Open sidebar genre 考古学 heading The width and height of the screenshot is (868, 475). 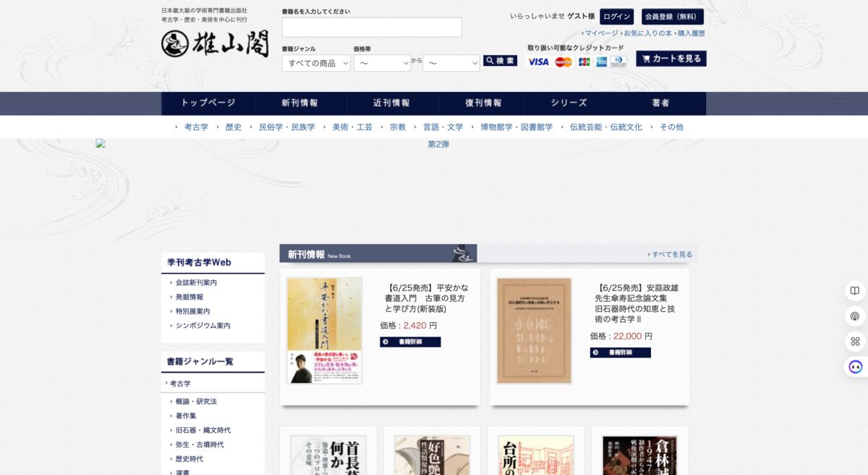point(180,383)
